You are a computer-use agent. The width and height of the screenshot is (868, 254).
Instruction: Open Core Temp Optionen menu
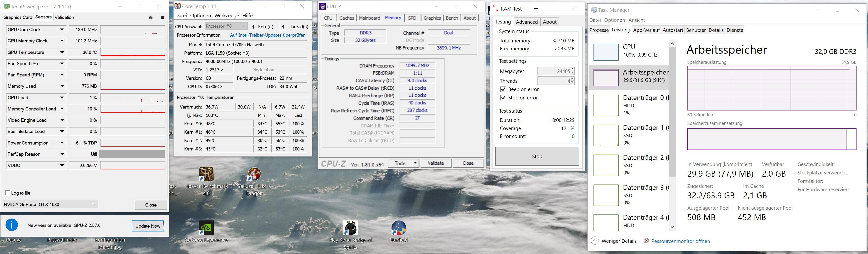201,16
